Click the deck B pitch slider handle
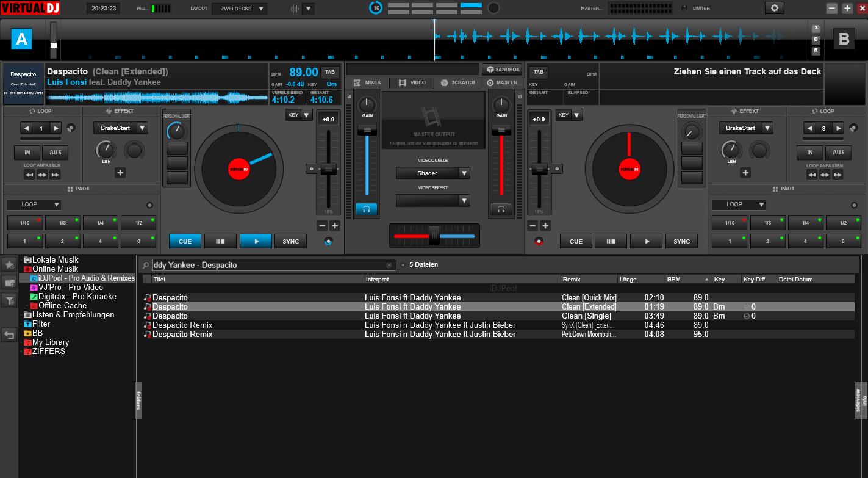 coord(539,168)
